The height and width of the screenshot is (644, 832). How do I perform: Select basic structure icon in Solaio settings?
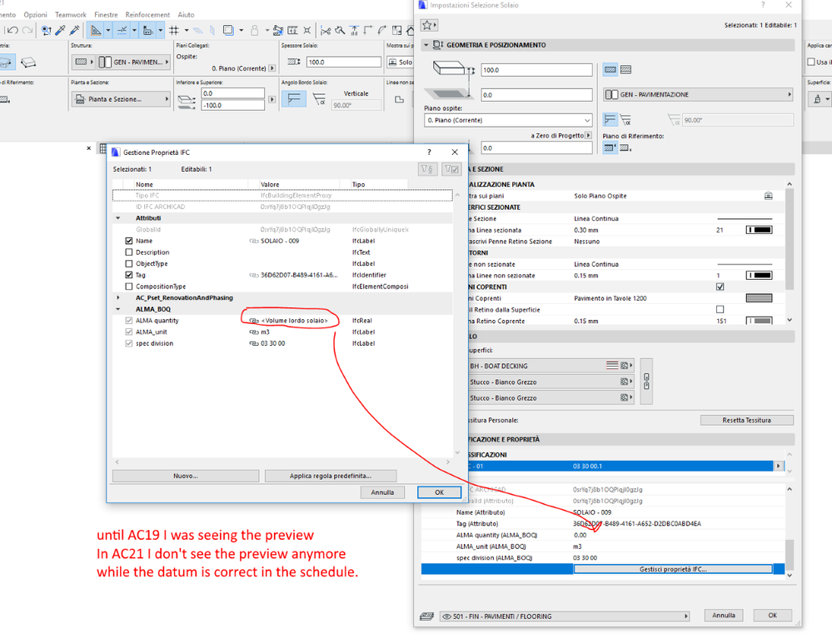610,69
